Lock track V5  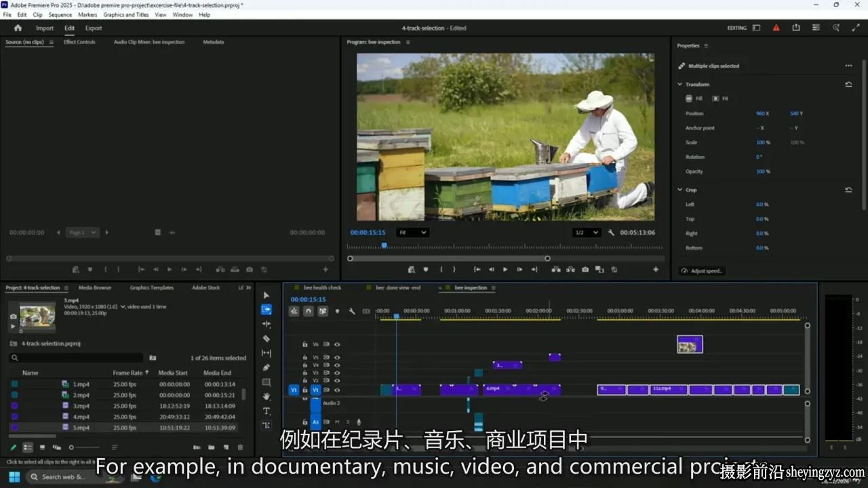[x=305, y=357]
